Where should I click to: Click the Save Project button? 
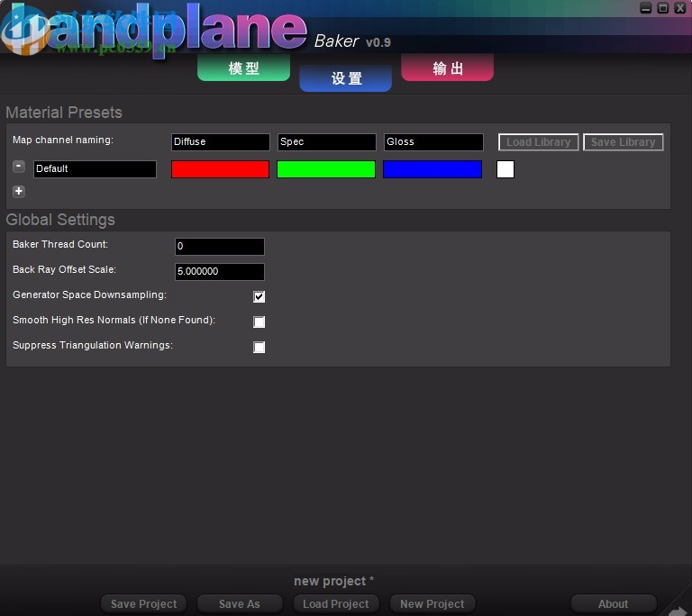143,603
